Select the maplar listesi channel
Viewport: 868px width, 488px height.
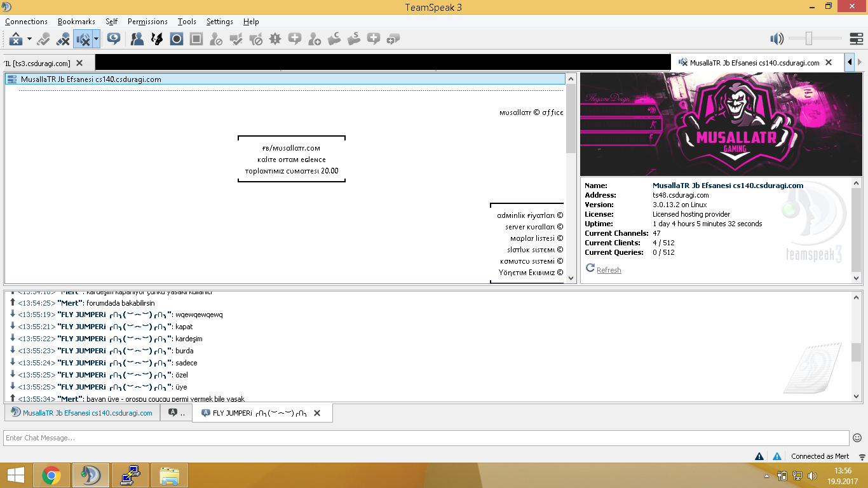[x=536, y=238]
